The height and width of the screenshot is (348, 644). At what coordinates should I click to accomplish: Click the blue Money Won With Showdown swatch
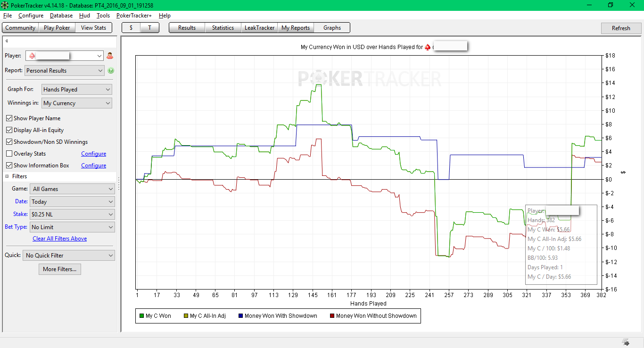pos(240,316)
